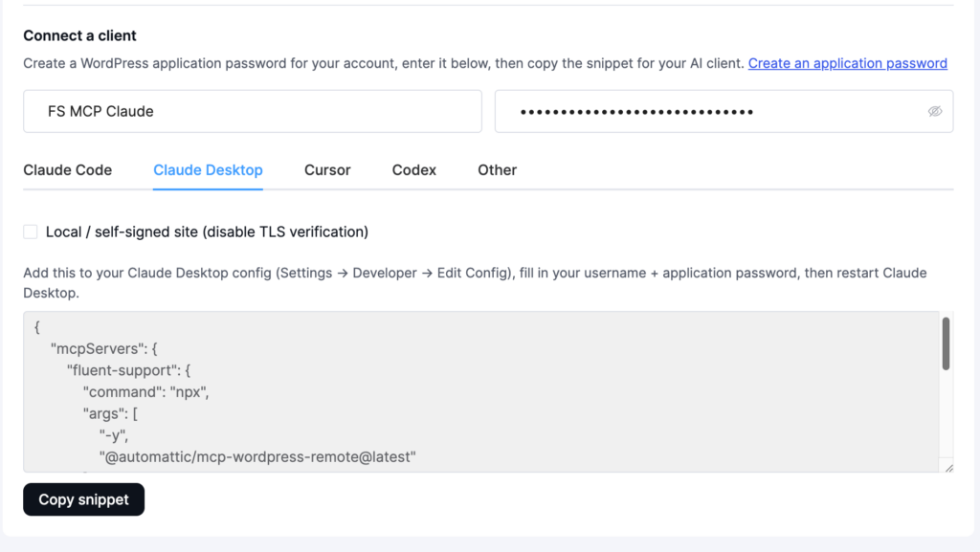The width and height of the screenshot is (980, 552).
Task: Open the Other client tab
Action: 497,170
